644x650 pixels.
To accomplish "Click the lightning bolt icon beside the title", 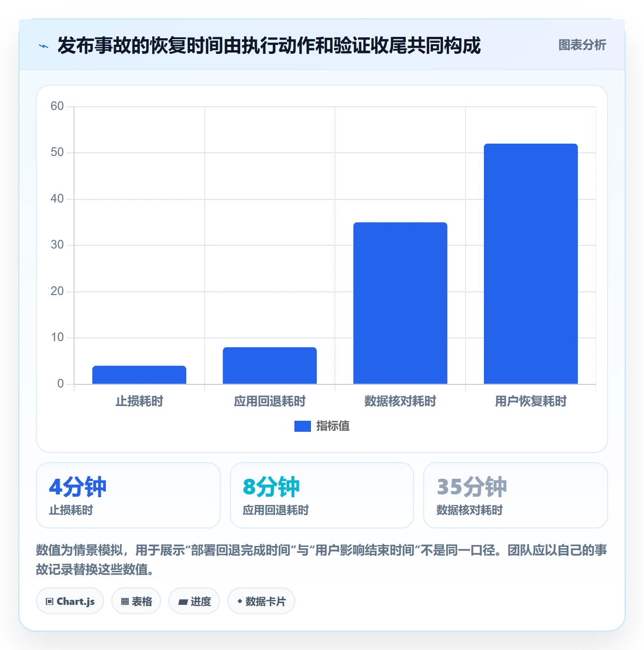I will tap(44, 46).
